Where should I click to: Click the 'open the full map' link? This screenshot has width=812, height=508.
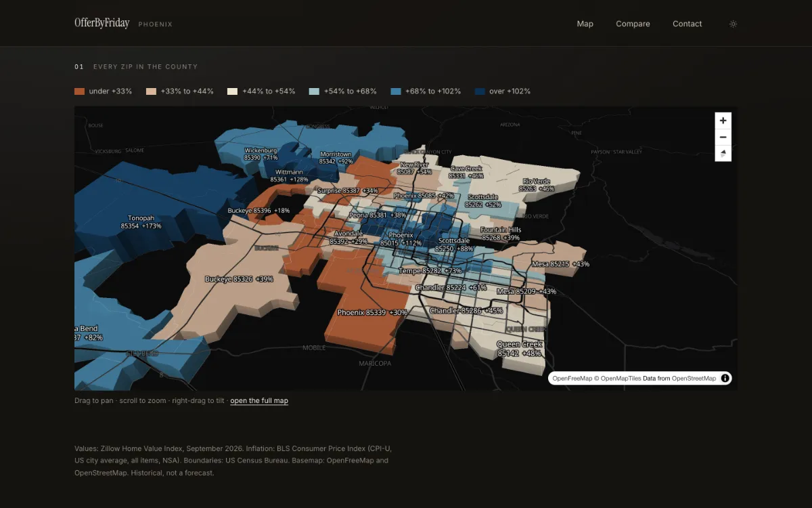coord(259,401)
